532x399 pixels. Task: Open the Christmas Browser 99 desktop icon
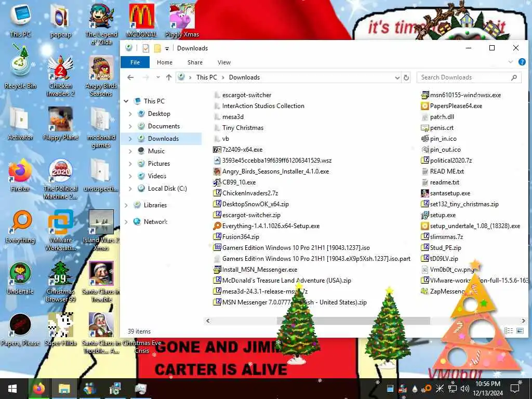pyautogui.click(x=60, y=282)
